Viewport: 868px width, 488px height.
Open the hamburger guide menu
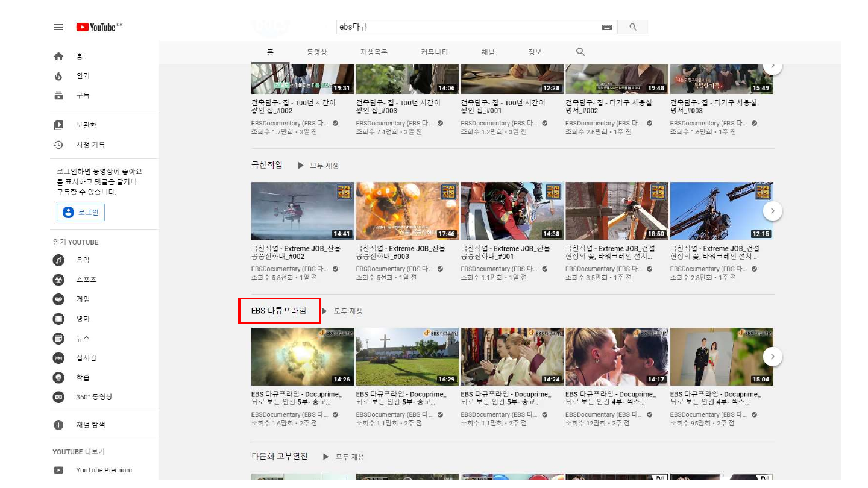pyautogui.click(x=58, y=27)
